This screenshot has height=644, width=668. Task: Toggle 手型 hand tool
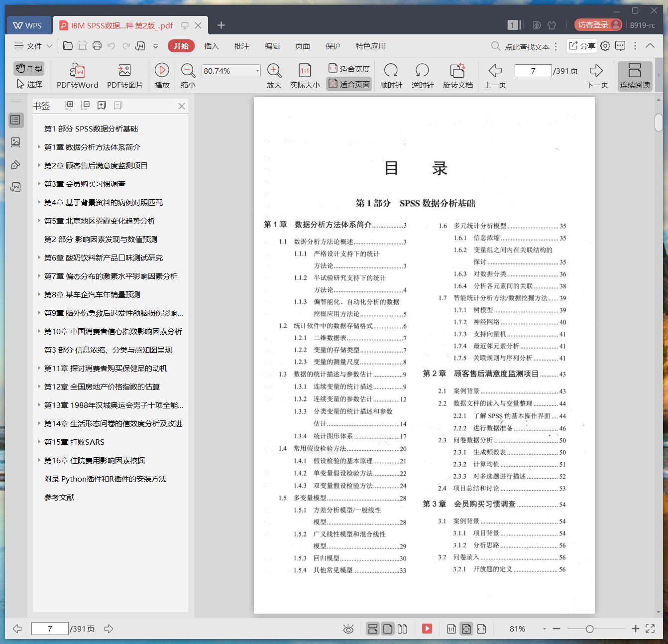click(x=29, y=69)
